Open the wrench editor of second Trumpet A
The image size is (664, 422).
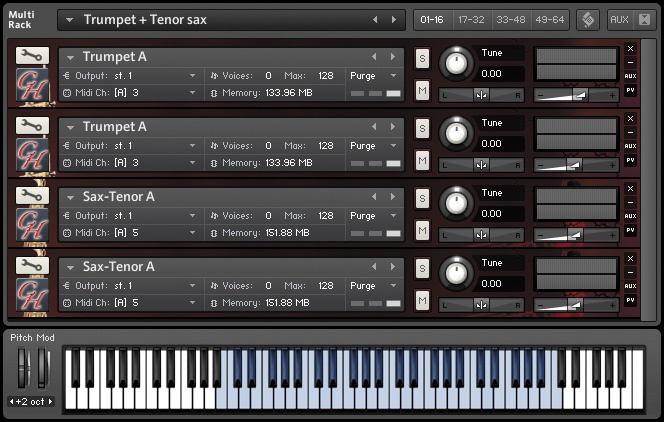32,125
